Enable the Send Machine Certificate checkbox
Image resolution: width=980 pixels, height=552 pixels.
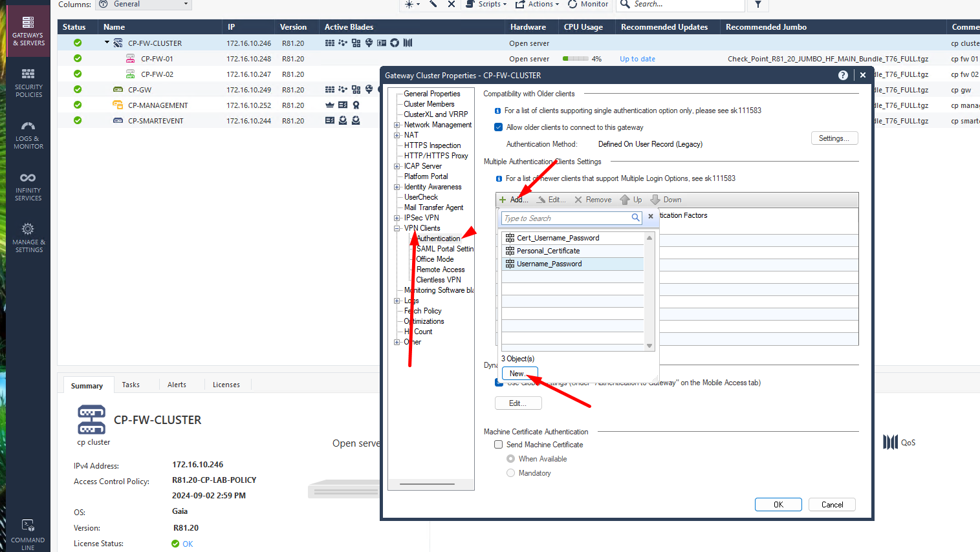click(498, 444)
